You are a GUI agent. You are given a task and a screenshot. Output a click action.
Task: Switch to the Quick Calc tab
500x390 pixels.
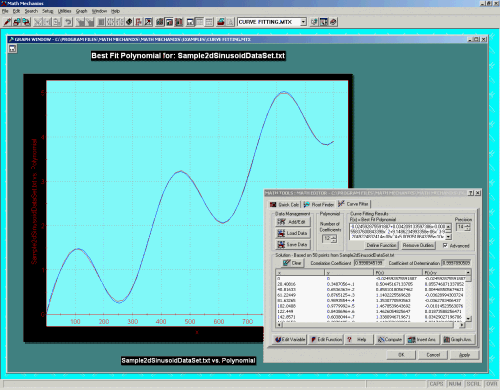tap(284, 204)
